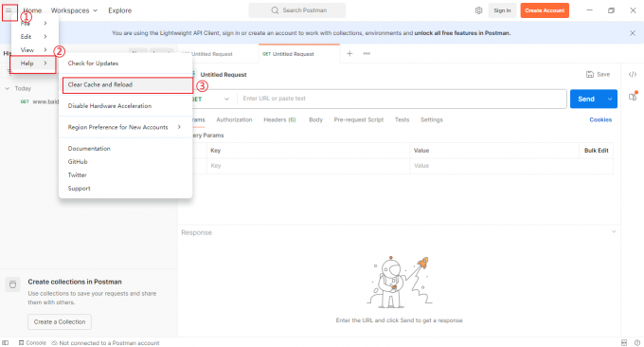Open the Help submenu

tap(33, 64)
